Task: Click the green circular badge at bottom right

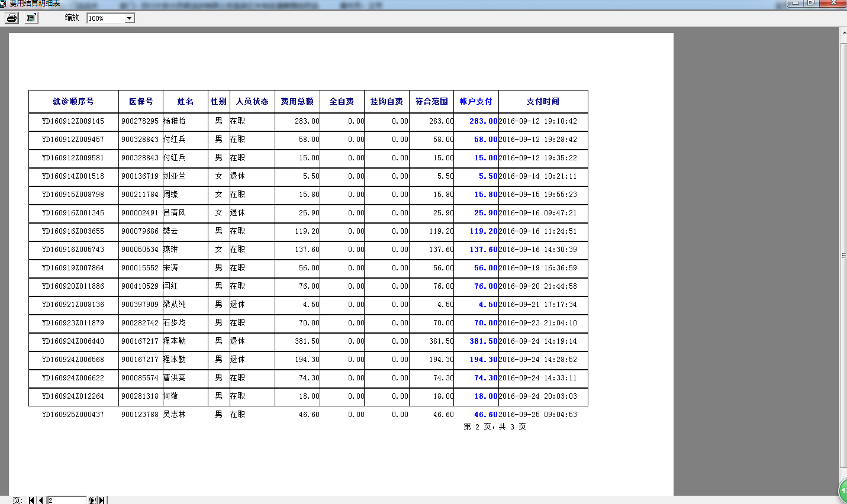Action: click(x=843, y=490)
